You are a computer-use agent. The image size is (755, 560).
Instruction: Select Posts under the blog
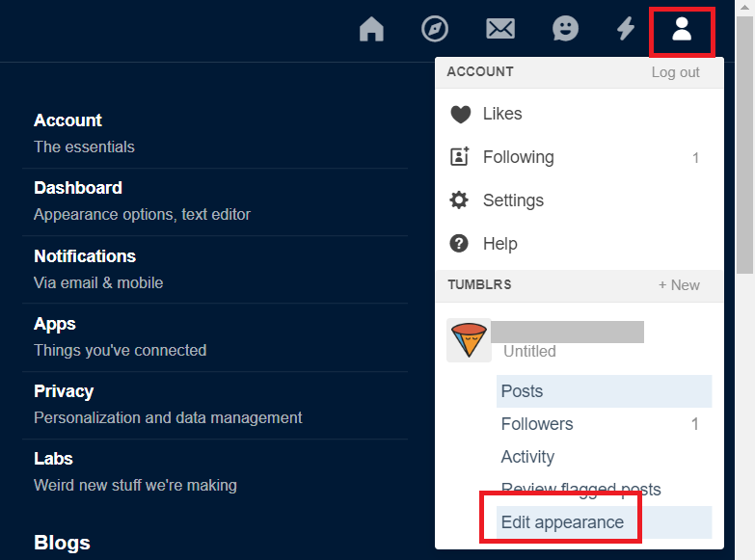click(x=604, y=391)
